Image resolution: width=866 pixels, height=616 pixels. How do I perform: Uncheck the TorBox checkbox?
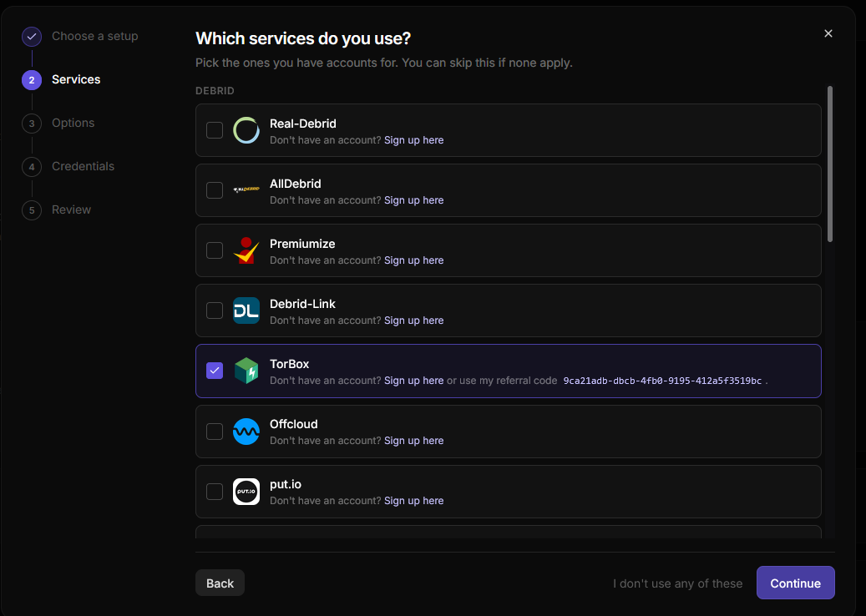pos(215,371)
